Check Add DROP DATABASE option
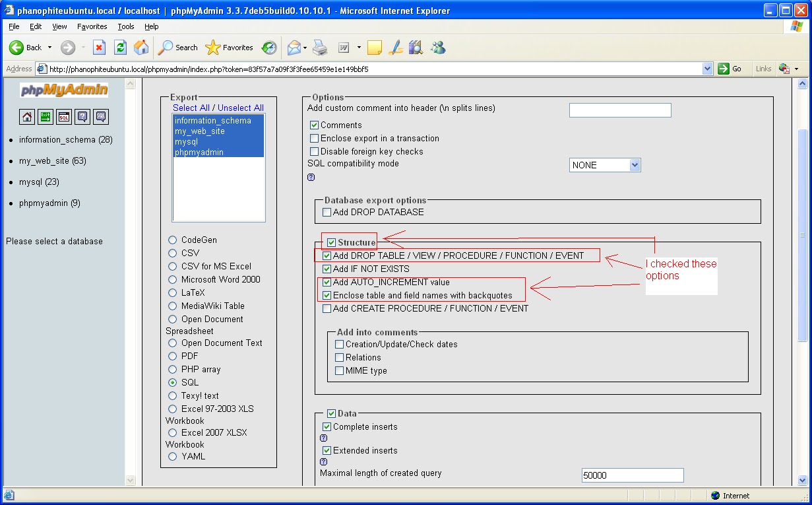 click(327, 212)
